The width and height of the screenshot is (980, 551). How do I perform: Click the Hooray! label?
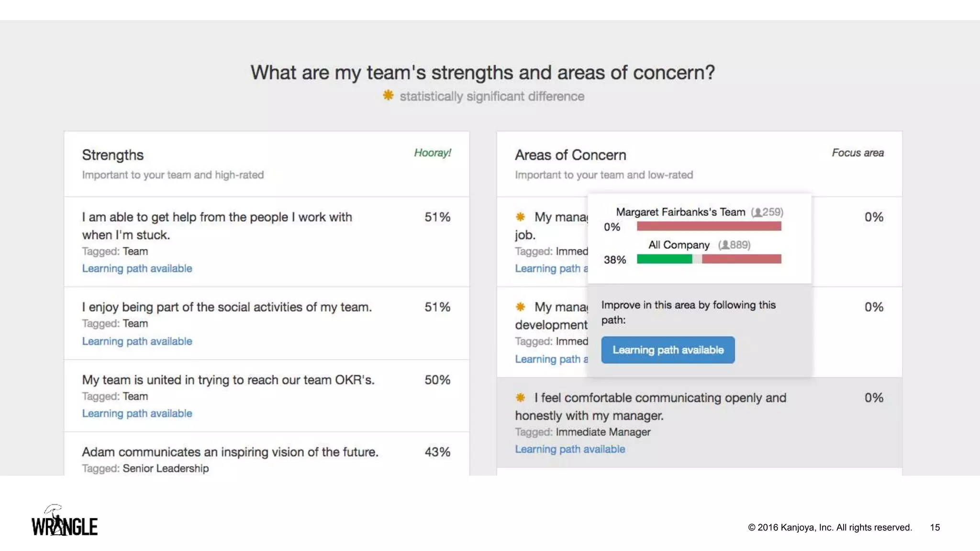[433, 153]
